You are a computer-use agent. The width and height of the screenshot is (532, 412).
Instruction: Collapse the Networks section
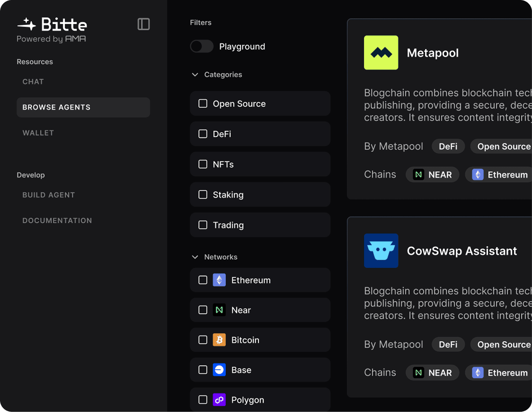point(195,257)
